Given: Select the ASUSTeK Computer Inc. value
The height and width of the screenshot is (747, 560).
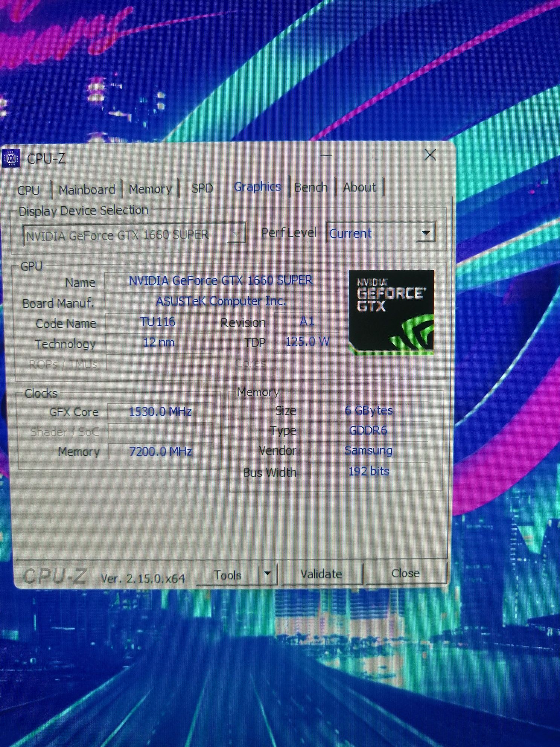Looking at the screenshot, I should coord(221,301).
